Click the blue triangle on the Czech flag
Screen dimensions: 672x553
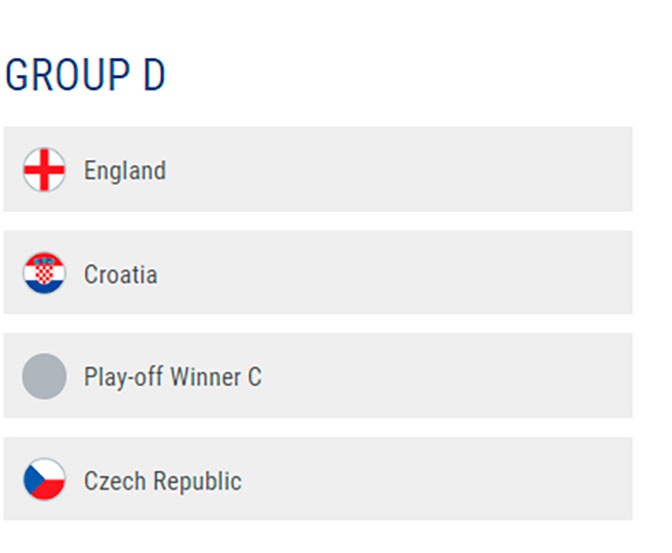[33, 479]
